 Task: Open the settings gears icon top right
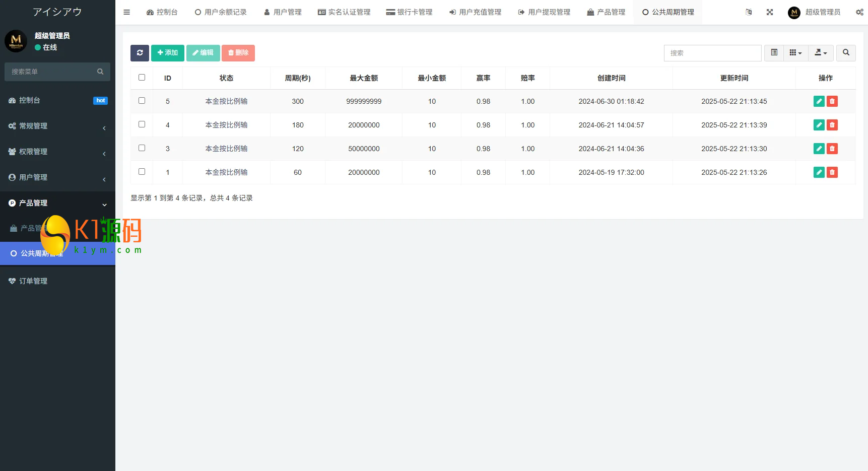(x=859, y=12)
